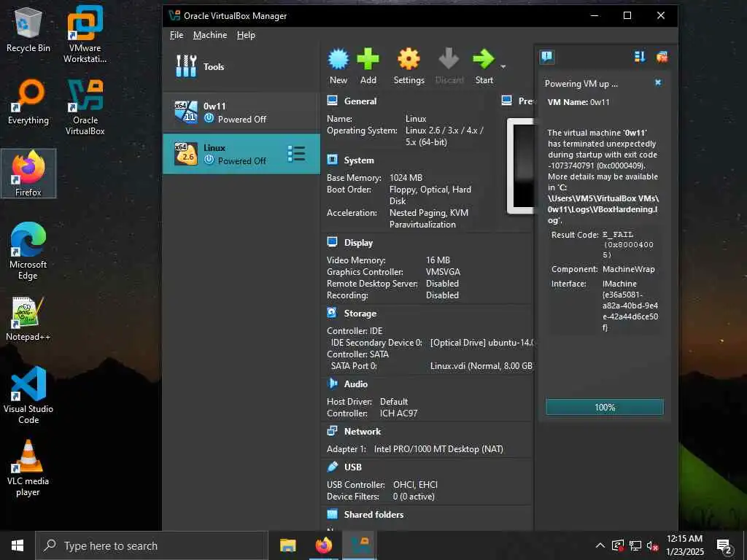Select the Firefox desktop shortcut
Image resolution: width=747 pixels, height=560 pixels.
[28, 174]
